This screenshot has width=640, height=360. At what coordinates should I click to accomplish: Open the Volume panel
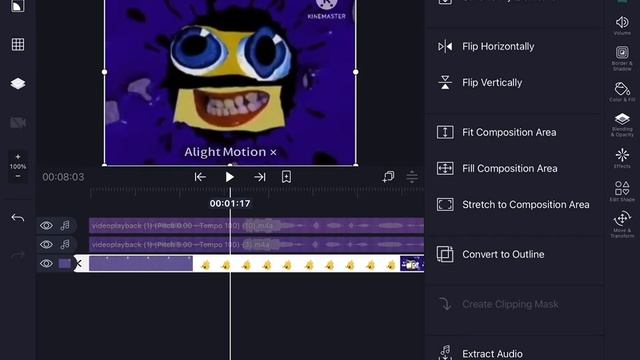(622, 25)
